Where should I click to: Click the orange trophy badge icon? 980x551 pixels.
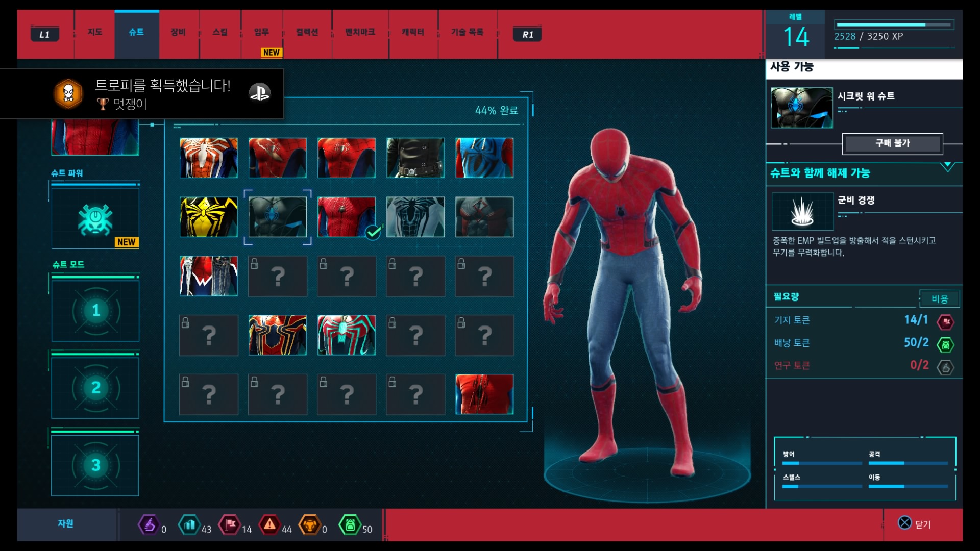[x=69, y=93]
